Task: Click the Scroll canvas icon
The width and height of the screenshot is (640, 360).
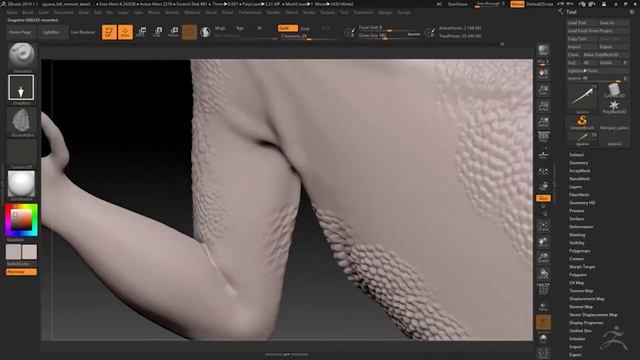Action: [543, 75]
